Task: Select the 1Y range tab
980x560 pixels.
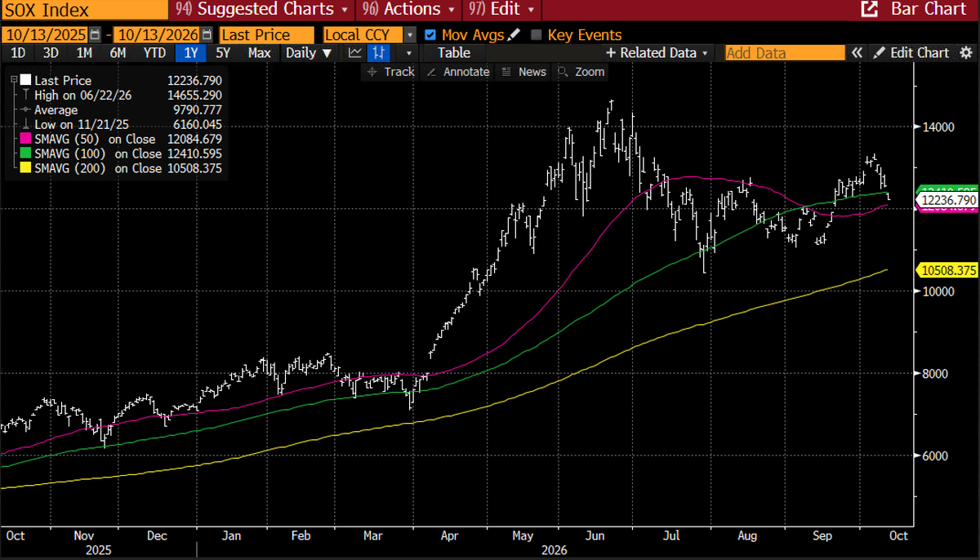Action: (x=191, y=53)
